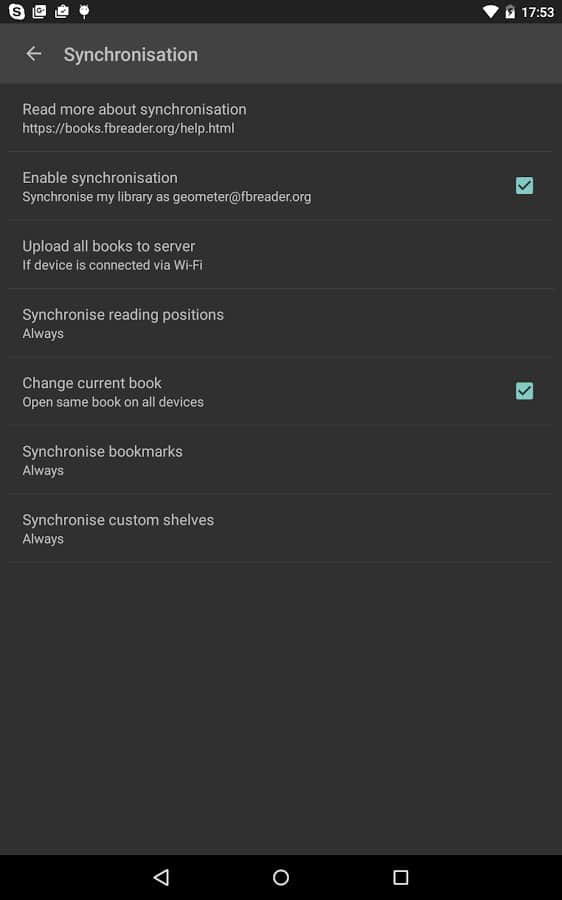
Task: Tap the third notification icon in status bar
Action: click(x=61, y=11)
